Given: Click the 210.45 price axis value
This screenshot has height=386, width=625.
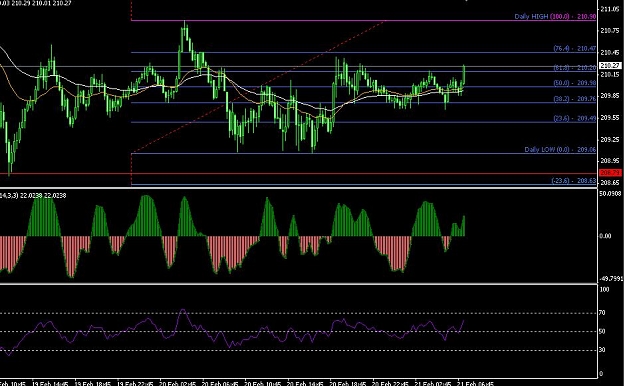Looking at the screenshot, I should pos(610,53).
